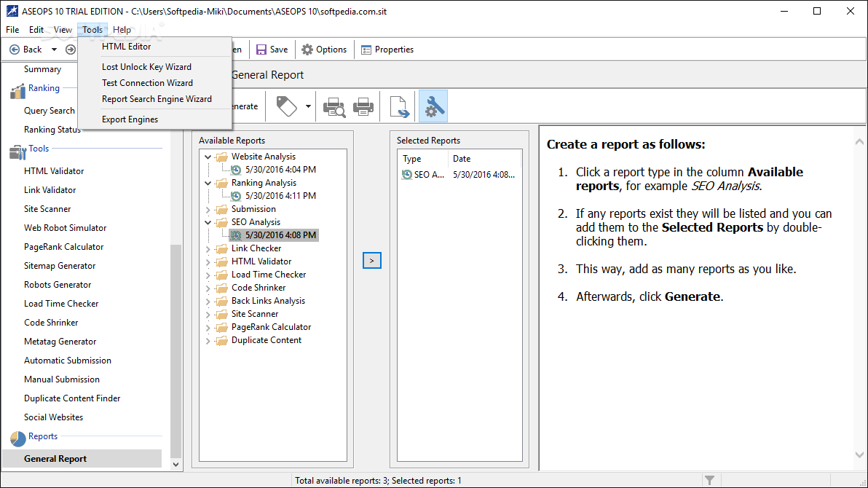Open Sitemap Generator tool

60,266
